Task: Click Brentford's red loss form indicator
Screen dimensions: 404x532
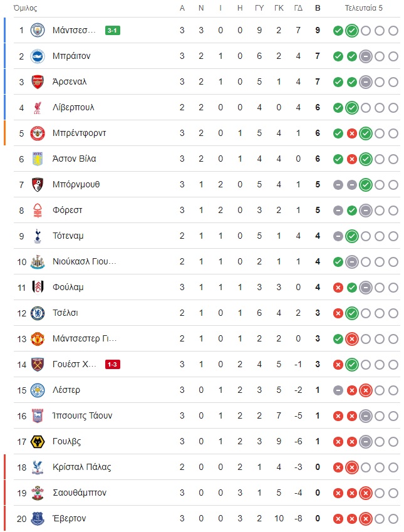Action: tap(352, 133)
